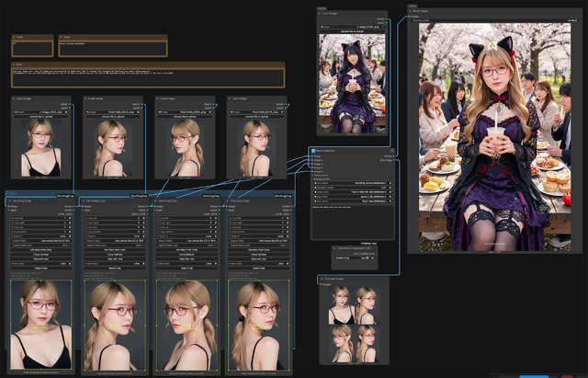The image size is (588, 378).
Task: Open Box Color dropdown in leftmost Olm Drag Crop
Action: pyautogui.click(x=40, y=263)
